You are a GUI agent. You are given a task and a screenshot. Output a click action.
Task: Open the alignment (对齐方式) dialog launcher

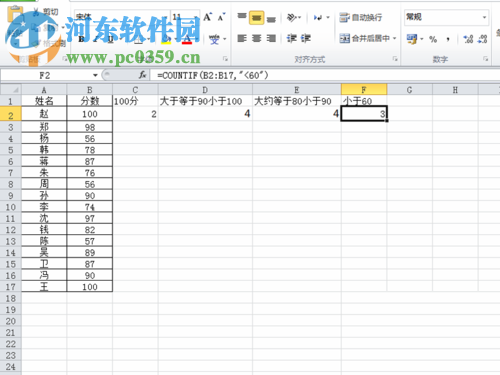[395, 59]
